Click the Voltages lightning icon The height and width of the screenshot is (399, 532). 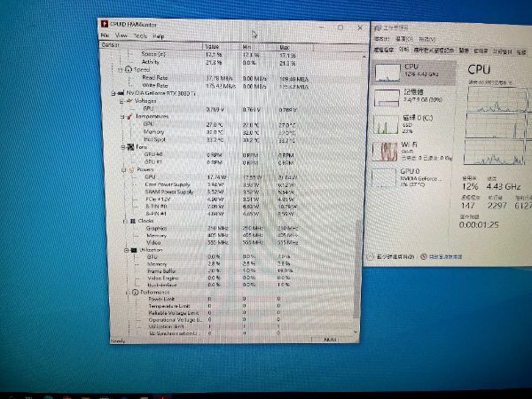click(x=129, y=101)
